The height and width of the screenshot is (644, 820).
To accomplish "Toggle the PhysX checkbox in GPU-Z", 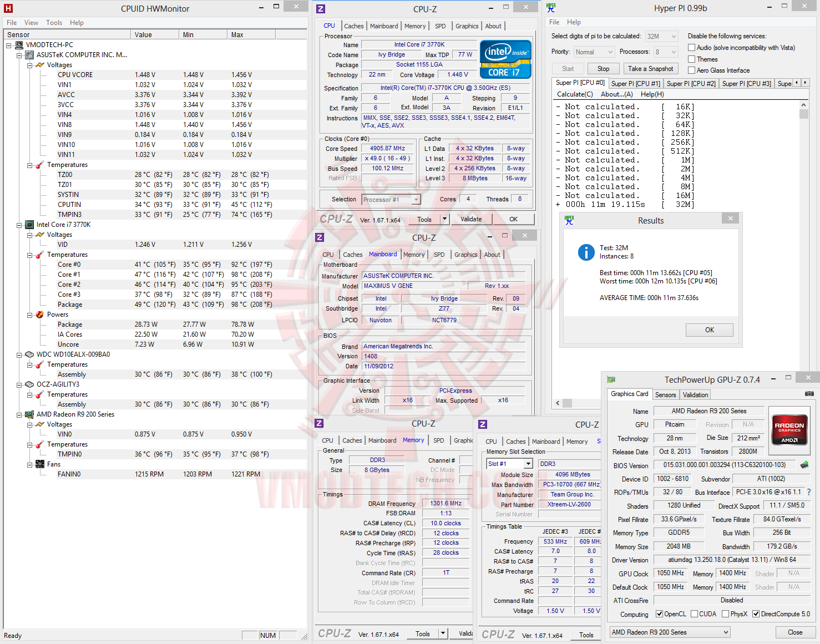I will [x=725, y=614].
